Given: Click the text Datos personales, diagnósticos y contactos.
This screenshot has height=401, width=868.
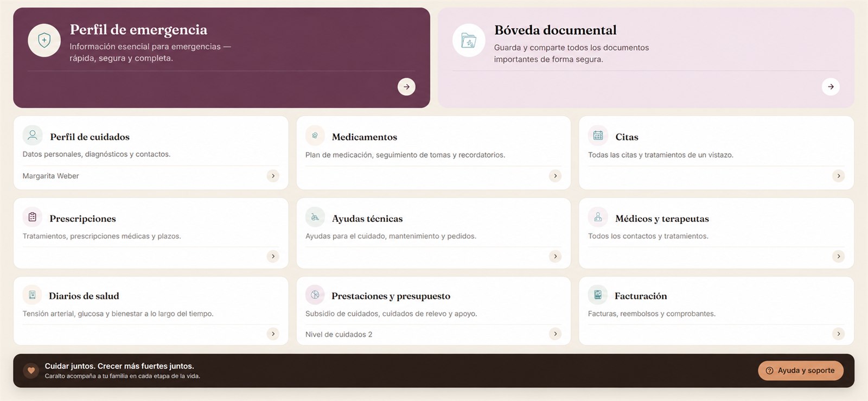Looking at the screenshot, I should 97,154.
